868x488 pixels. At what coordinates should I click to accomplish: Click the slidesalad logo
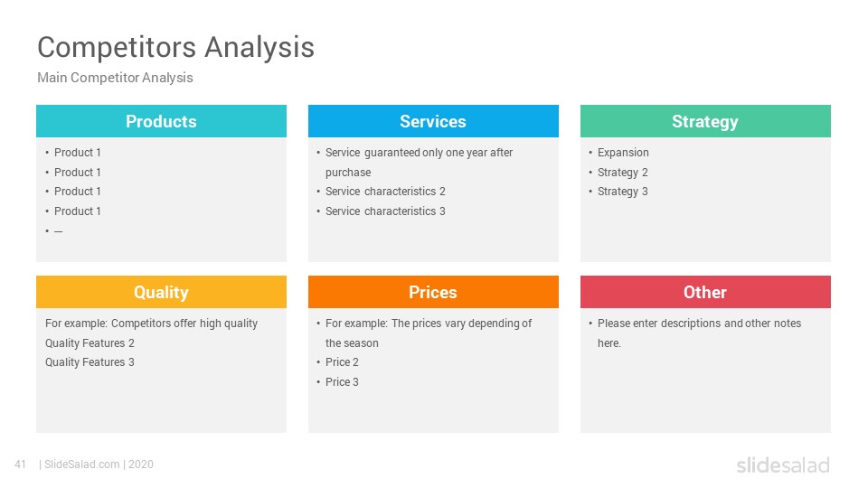coord(783,465)
